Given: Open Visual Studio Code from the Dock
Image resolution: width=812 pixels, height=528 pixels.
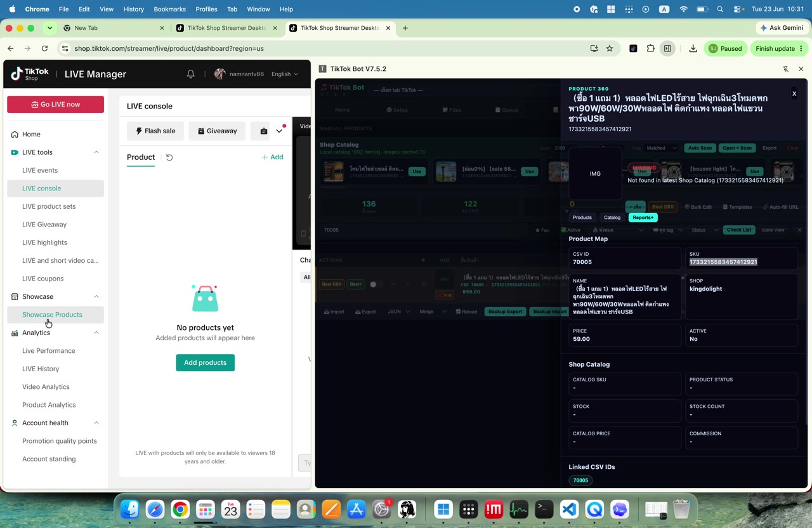Looking at the screenshot, I should tap(570, 509).
